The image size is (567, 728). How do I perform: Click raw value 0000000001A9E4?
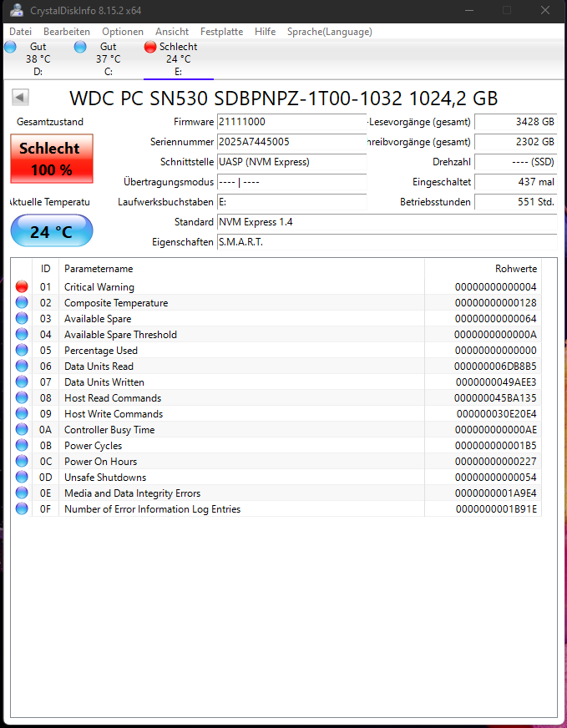[x=496, y=493]
